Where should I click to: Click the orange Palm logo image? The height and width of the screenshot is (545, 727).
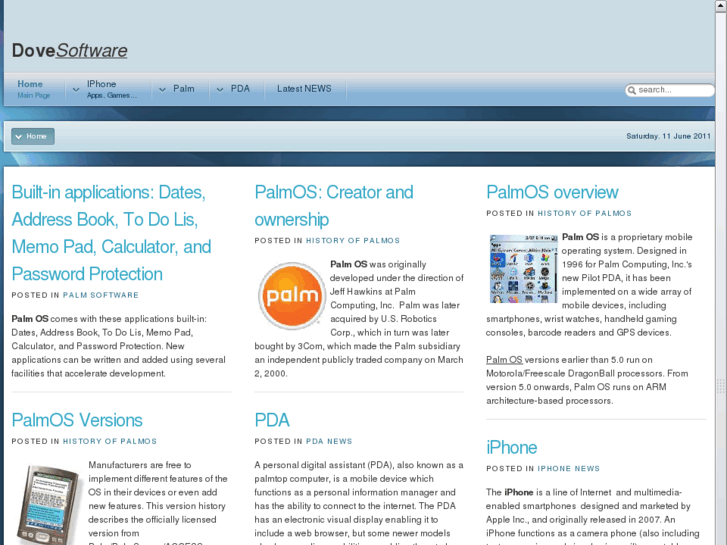click(x=292, y=296)
